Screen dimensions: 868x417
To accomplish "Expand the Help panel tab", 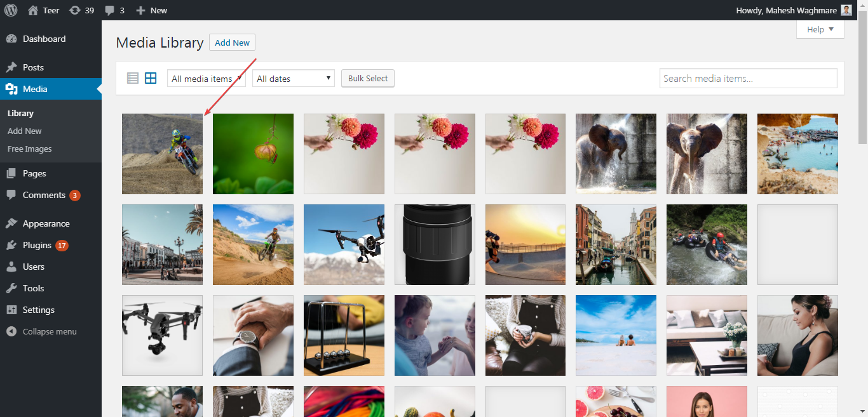I will tap(820, 29).
